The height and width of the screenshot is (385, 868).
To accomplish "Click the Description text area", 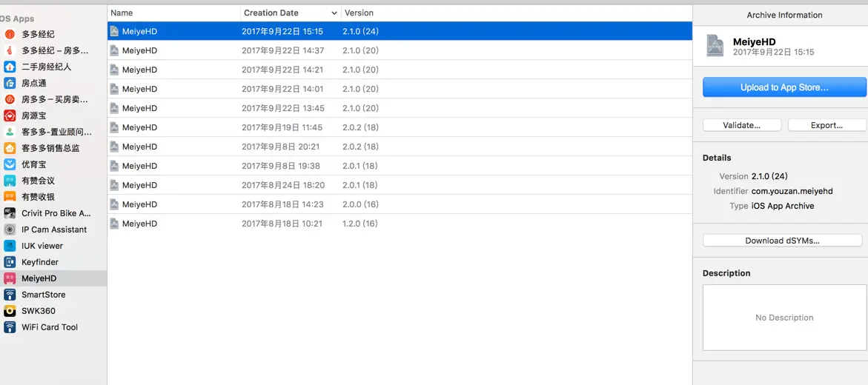I will click(784, 318).
